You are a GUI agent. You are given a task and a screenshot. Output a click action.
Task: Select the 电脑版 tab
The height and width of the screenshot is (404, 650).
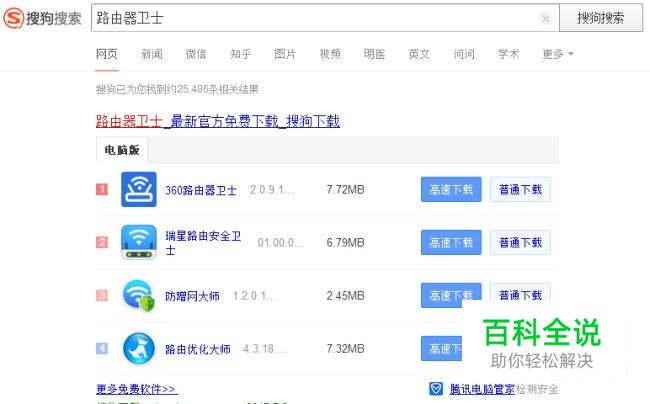point(122,150)
